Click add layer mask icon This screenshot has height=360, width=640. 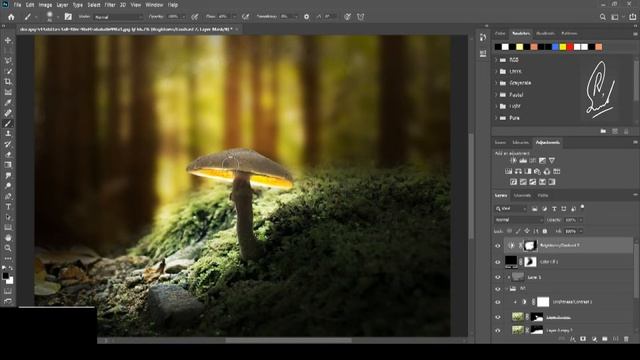point(583,339)
